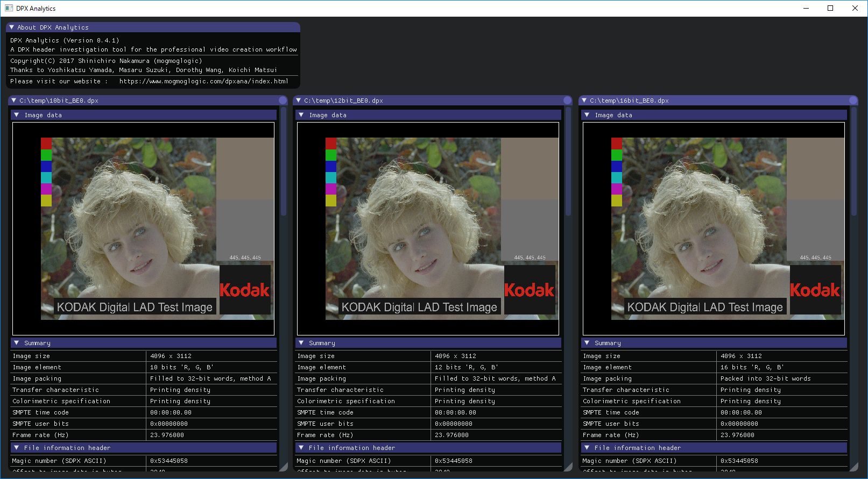The image size is (868, 479).
Task: Collapse File information header in 16bit_BE0.dpx panel
Action: point(587,448)
